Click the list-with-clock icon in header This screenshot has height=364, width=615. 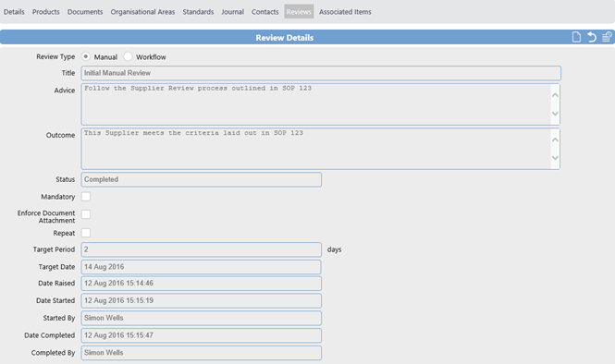coord(607,37)
